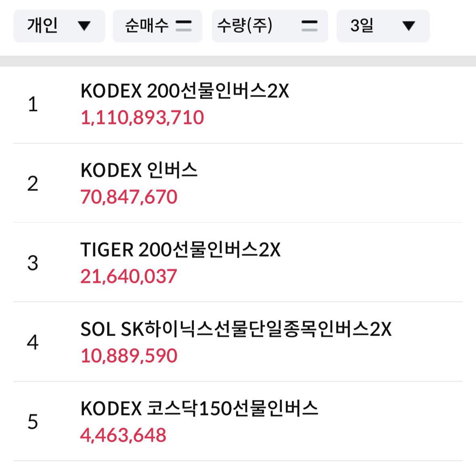Open KODEX 200선물인버스2X stock entry
Viewport: 476px width, 466px height.
pos(238,104)
